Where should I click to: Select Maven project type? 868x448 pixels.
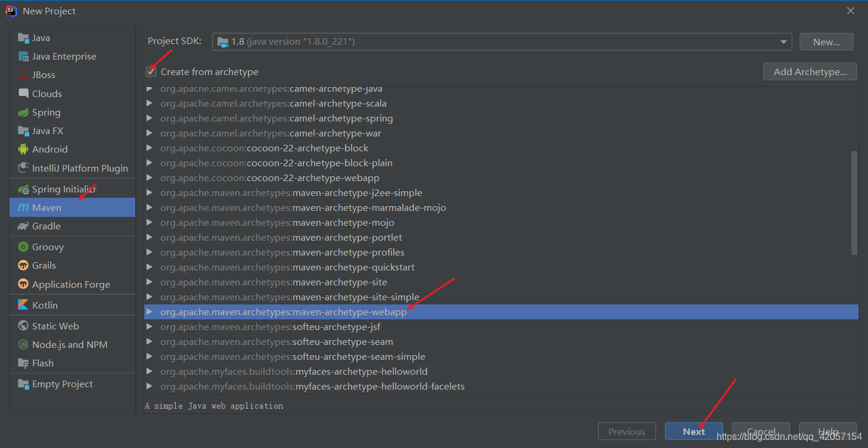pos(73,208)
